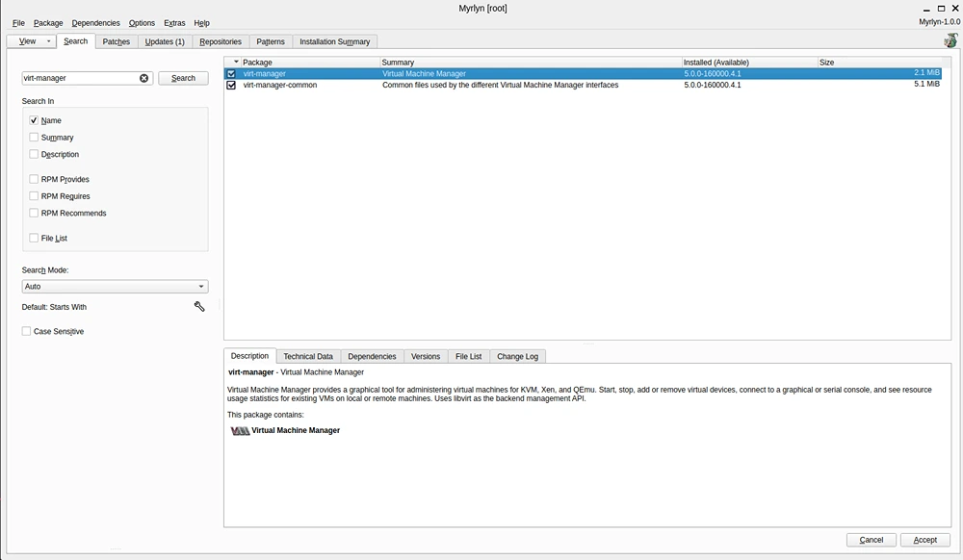Open the View dropdown button
Image resolution: width=963 pixels, height=560 pixels.
[32, 41]
